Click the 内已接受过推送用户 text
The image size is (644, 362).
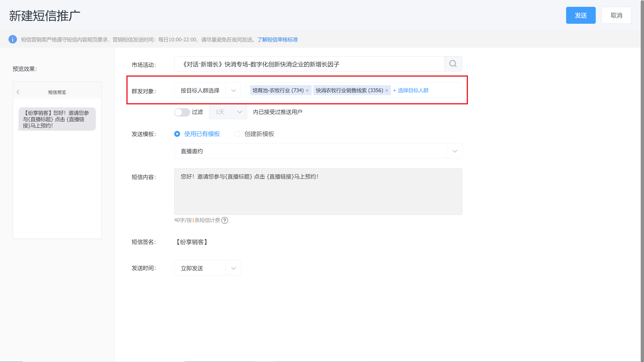(278, 112)
